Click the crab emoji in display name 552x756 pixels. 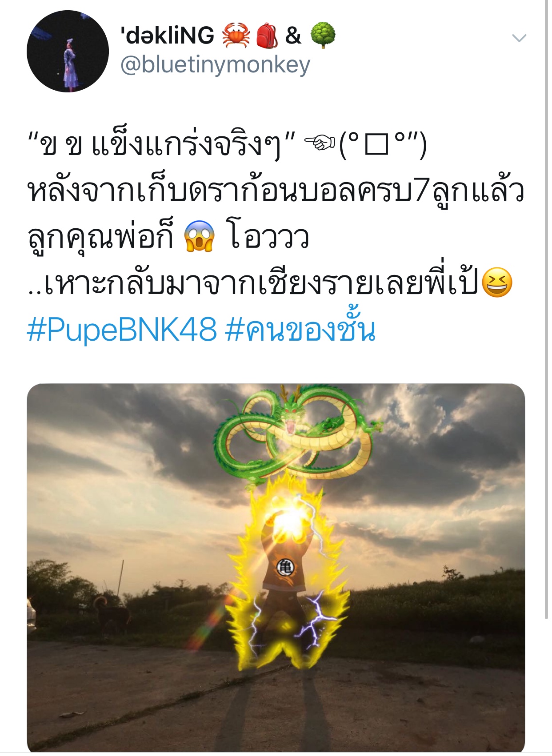click(x=236, y=36)
